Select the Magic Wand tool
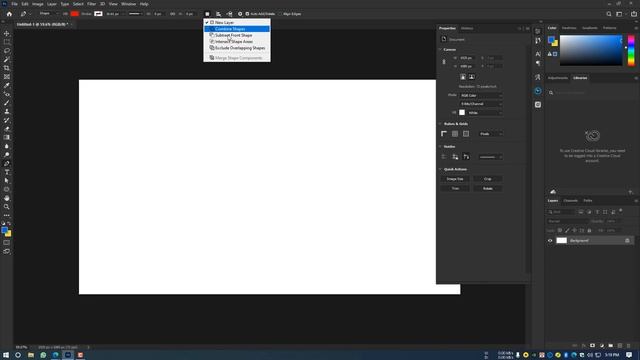Screen dimensions: 640x360 coord(7,59)
